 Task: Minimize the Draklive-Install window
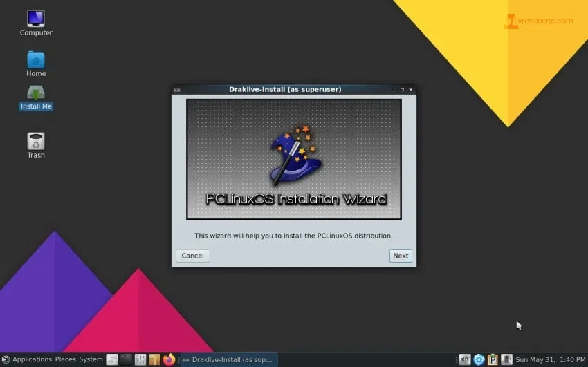394,90
